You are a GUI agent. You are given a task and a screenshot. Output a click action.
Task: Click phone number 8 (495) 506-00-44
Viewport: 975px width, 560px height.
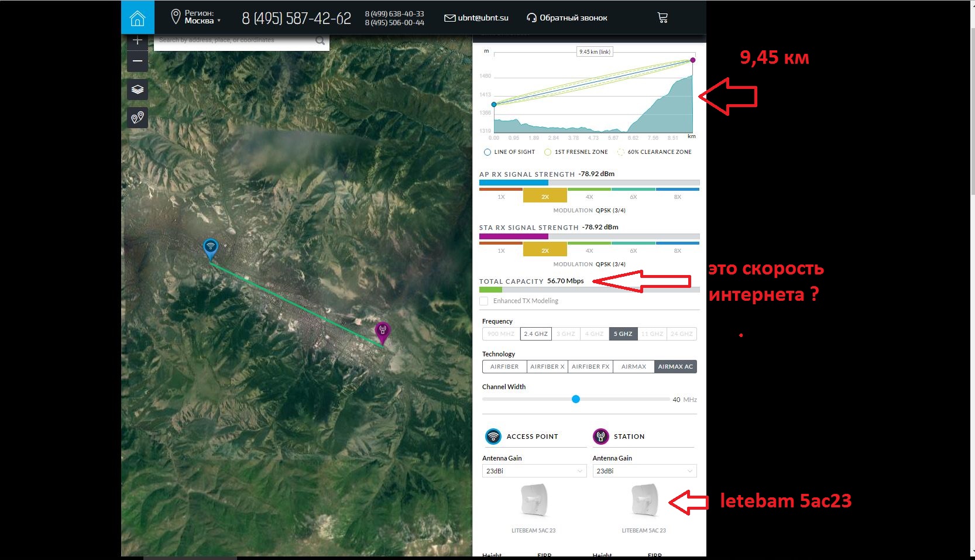point(394,23)
